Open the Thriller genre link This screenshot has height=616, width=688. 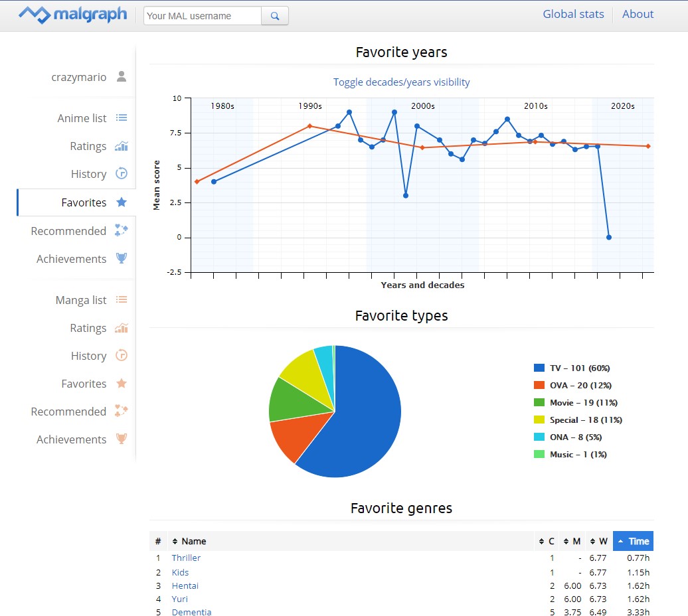coord(186,558)
